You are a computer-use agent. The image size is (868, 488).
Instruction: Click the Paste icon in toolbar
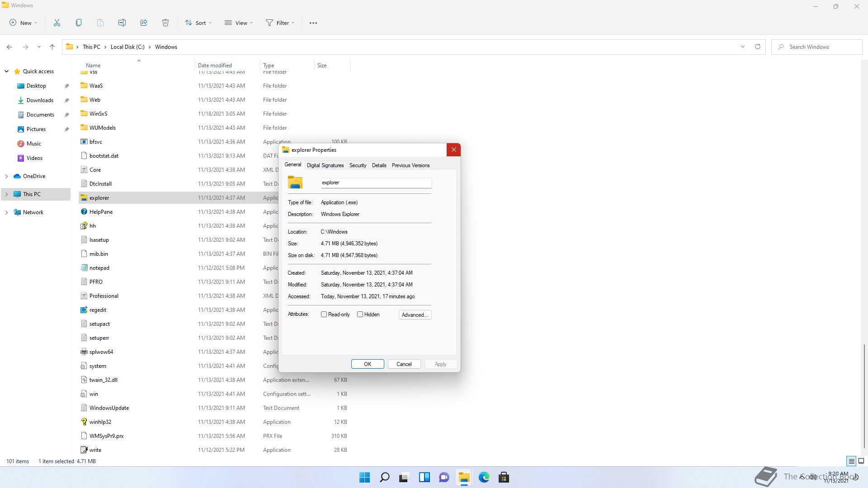[x=100, y=23]
